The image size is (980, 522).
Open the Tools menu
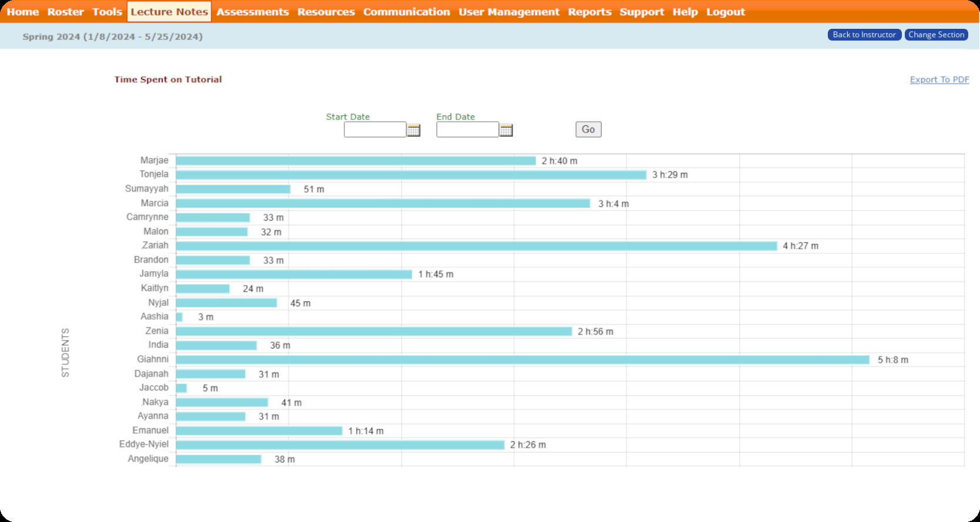point(107,12)
